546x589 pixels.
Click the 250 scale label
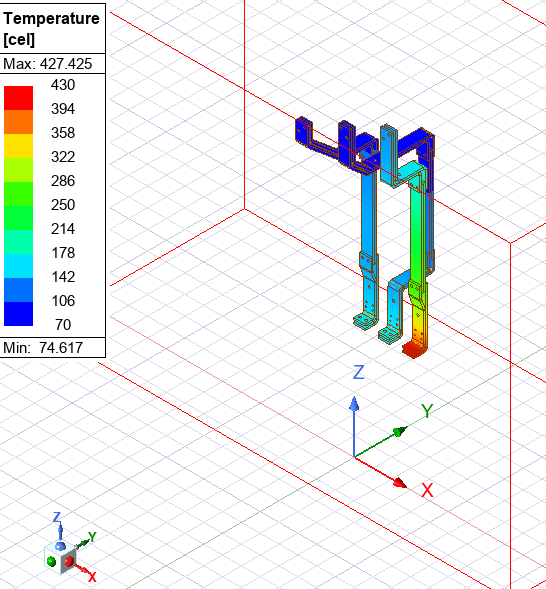click(63, 205)
